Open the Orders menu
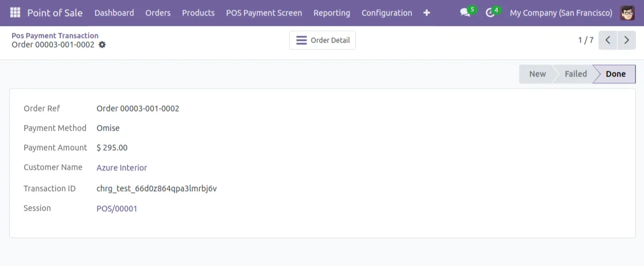Viewport: 644px width, 266px height. pyautogui.click(x=158, y=13)
